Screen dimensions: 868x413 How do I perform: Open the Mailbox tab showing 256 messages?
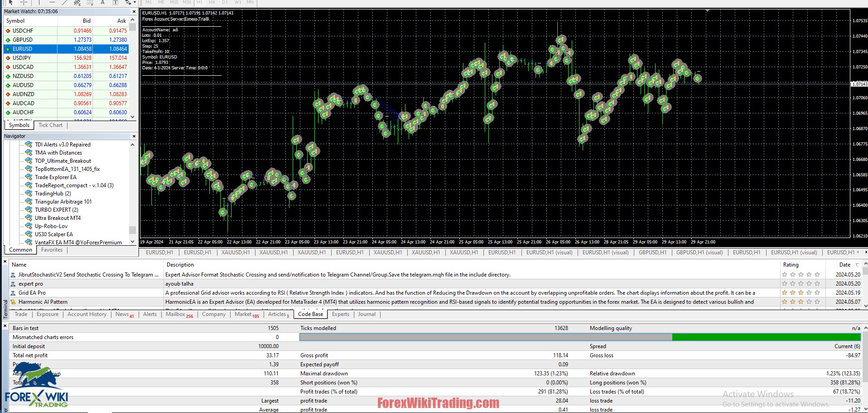176,314
